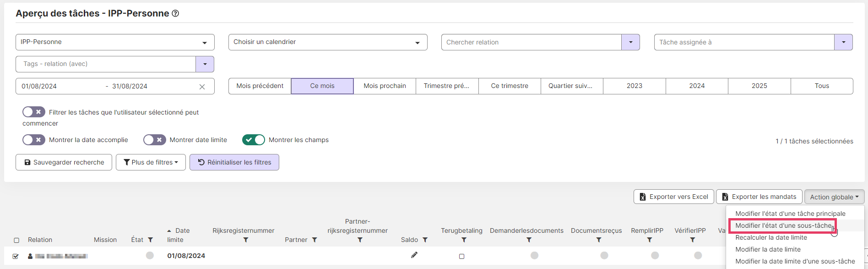Select Modifier l'état d'une tâche principale
This screenshot has height=269, width=868.
pyautogui.click(x=790, y=214)
